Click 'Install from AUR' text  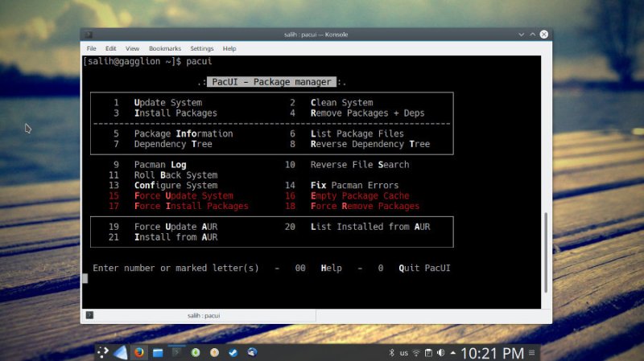pyautogui.click(x=175, y=237)
